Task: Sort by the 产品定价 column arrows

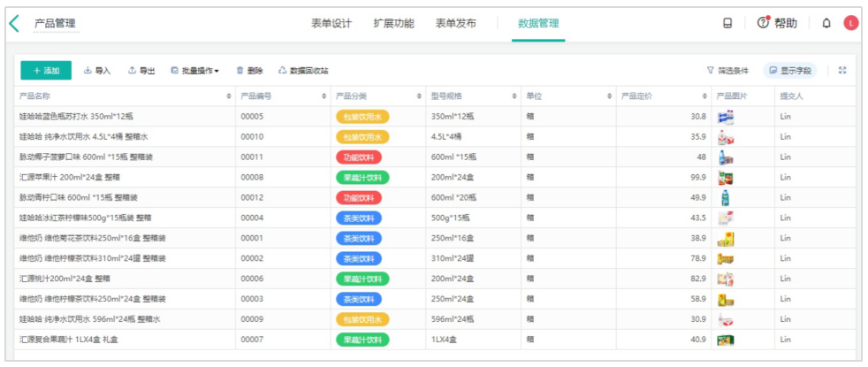Action: [704, 96]
